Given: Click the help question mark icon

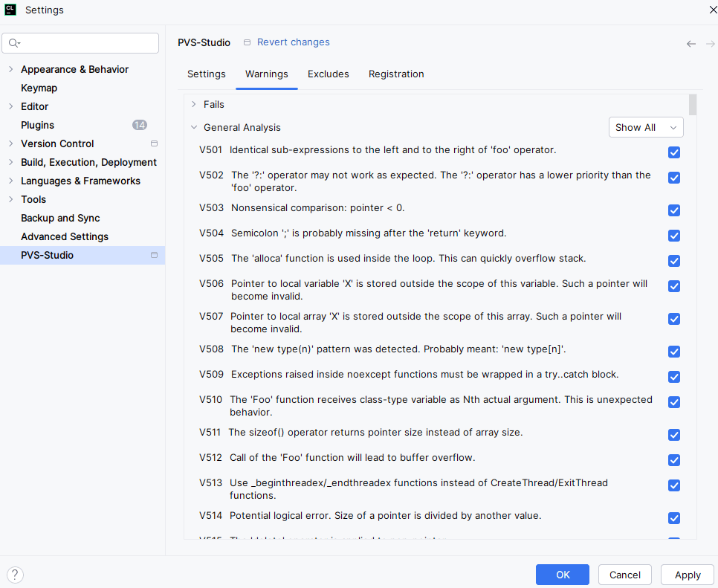Looking at the screenshot, I should pos(15,575).
